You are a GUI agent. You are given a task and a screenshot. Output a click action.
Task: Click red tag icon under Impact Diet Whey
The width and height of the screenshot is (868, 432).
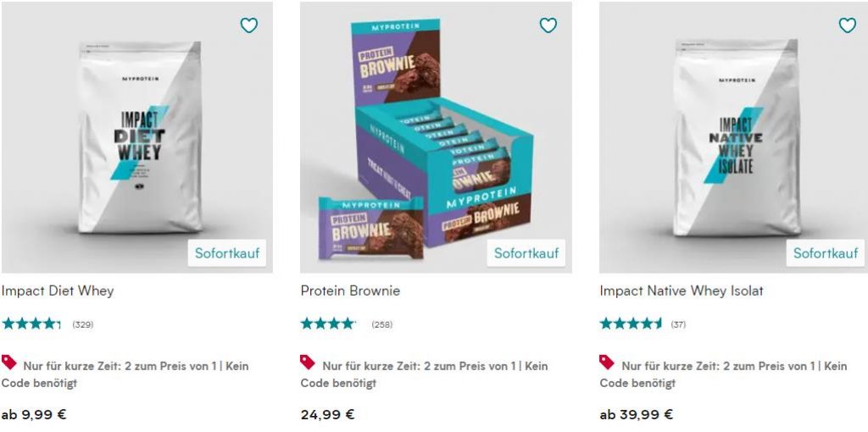pyautogui.click(x=8, y=363)
